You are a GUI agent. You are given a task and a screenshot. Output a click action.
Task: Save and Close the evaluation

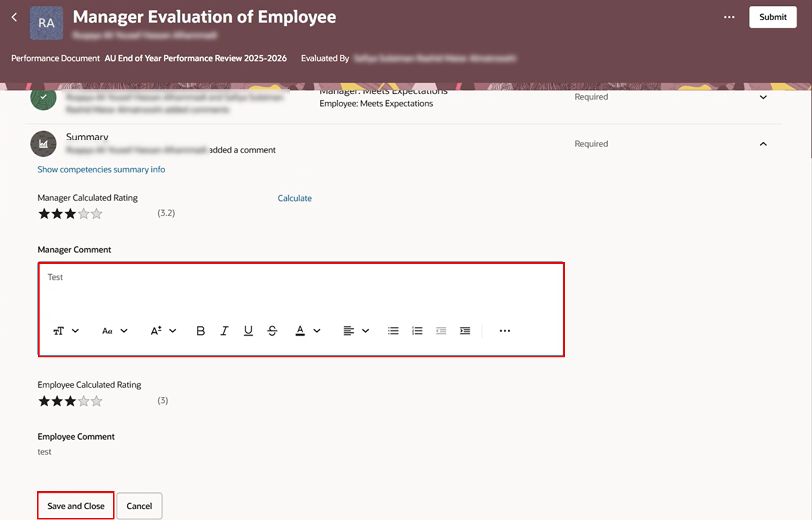click(x=76, y=506)
